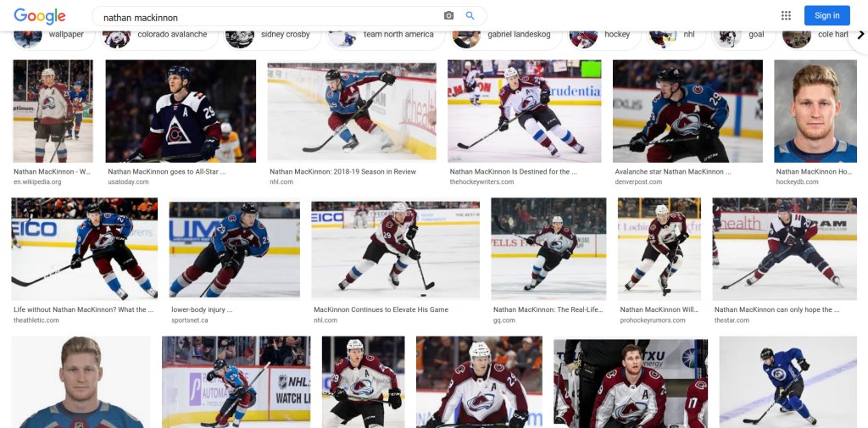The image size is (868, 428).
Task: Open the Google apps grid icon
Action: point(786,15)
